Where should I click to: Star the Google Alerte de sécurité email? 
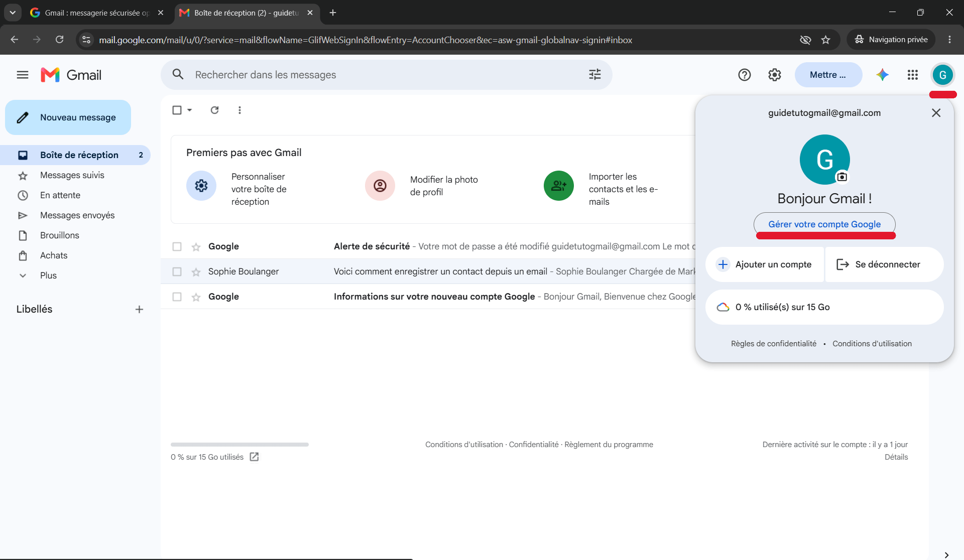pyautogui.click(x=196, y=246)
